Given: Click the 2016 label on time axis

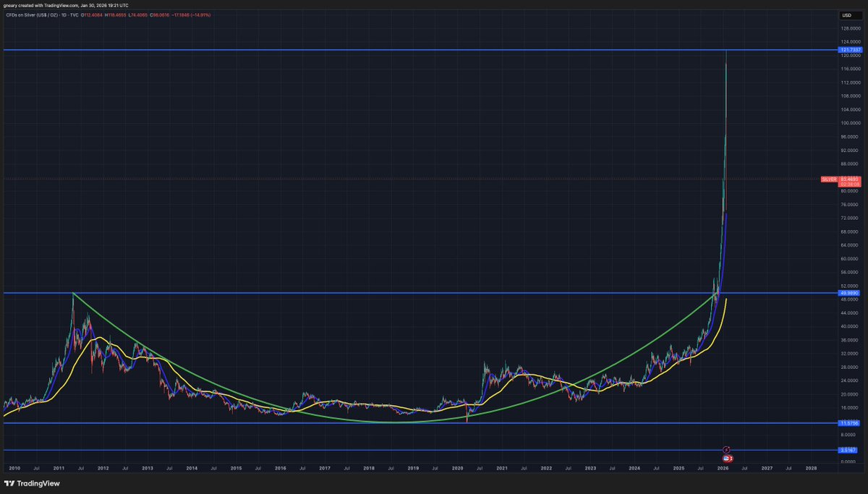Looking at the screenshot, I should click(279, 468).
